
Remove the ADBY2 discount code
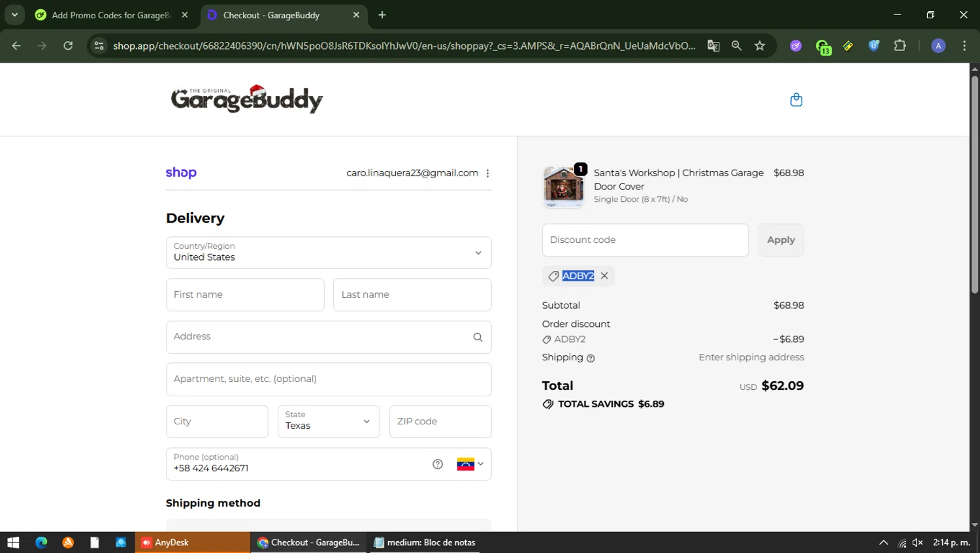[604, 276]
